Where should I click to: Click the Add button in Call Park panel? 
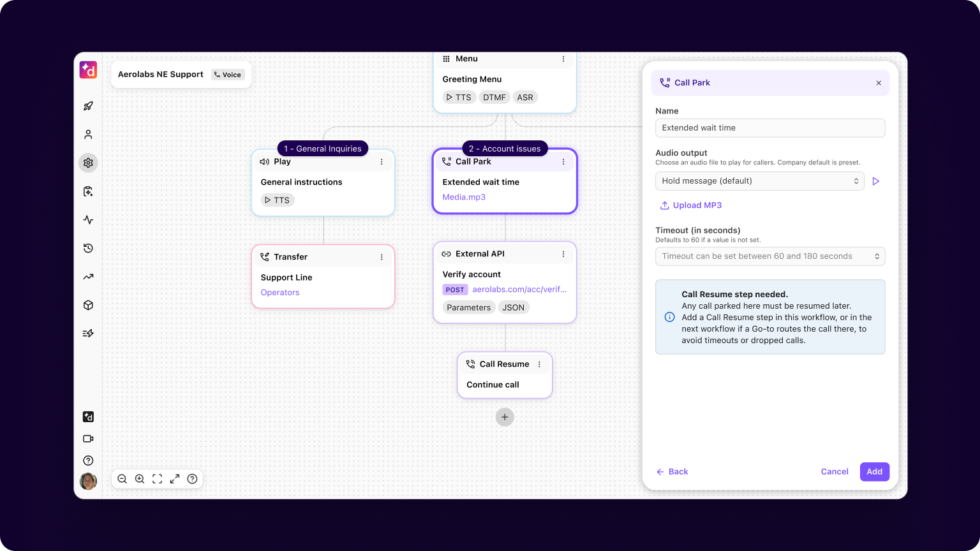tap(874, 471)
